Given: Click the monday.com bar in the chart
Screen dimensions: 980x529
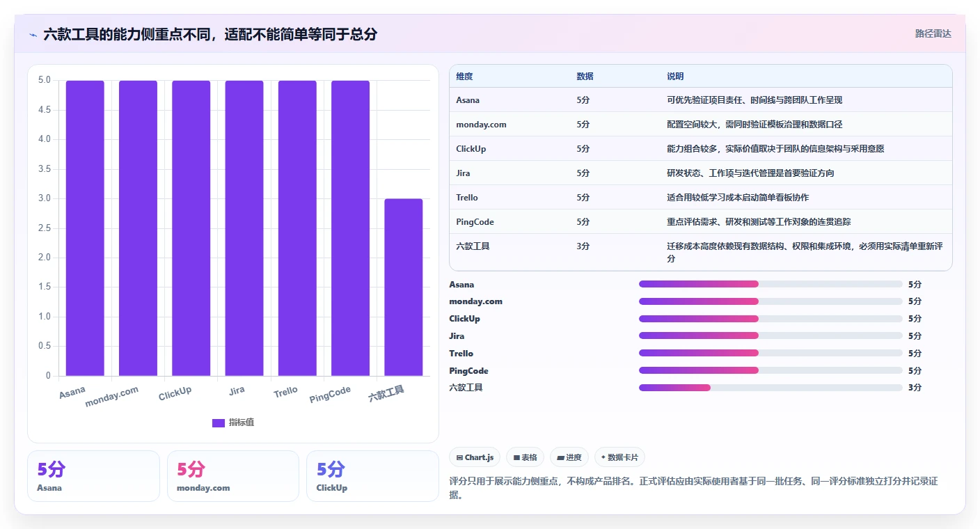Looking at the screenshot, I should click(x=138, y=228).
